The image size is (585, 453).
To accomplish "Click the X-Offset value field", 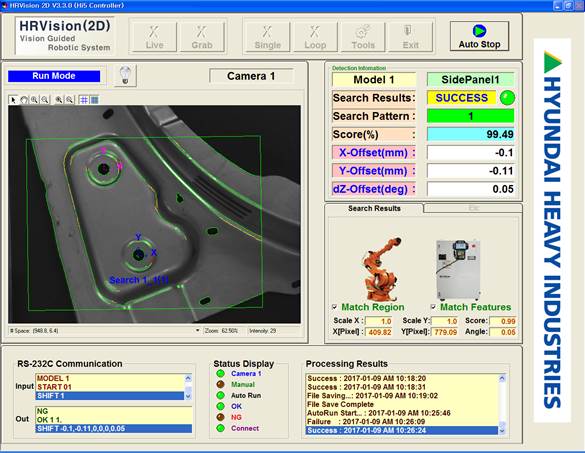I will pyautogui.click(x=471, y=153).
